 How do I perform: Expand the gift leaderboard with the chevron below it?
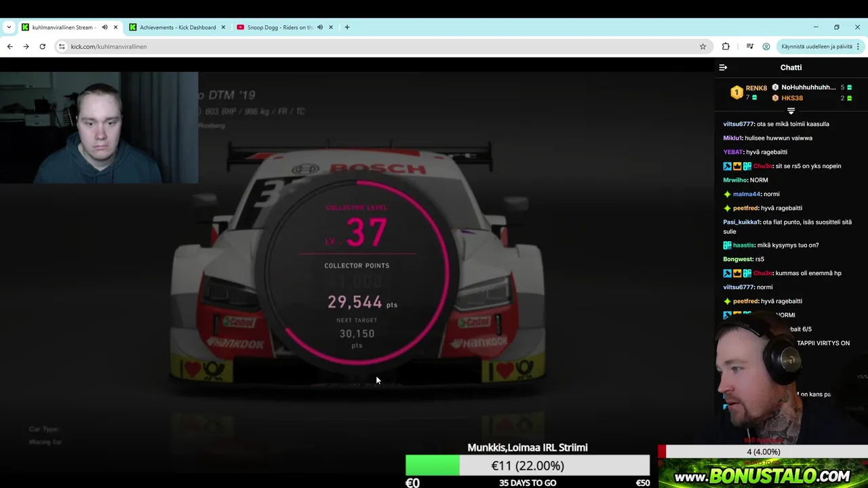[791, 110]
